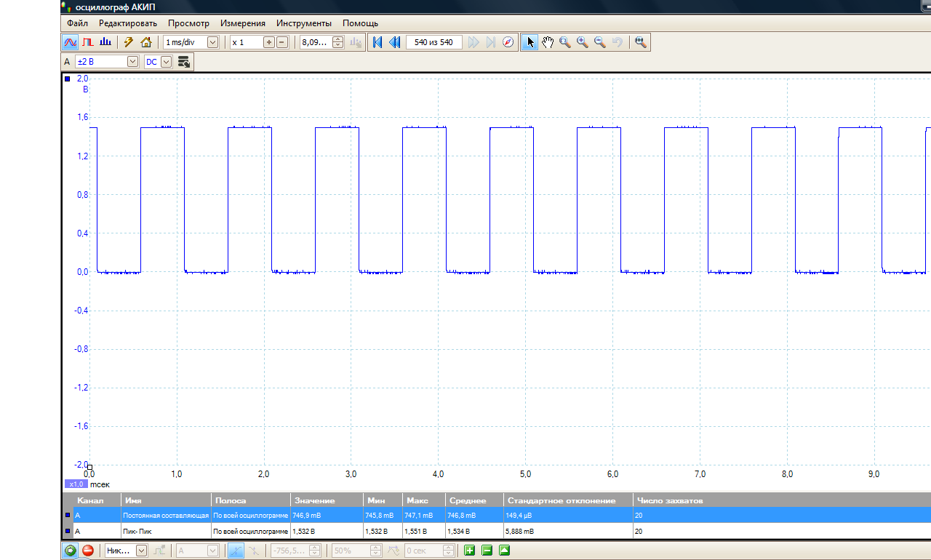Switch to persistence mode icon
Viewport: 931px width, 560px height.
pyautogui.click(x=88, y=42)
